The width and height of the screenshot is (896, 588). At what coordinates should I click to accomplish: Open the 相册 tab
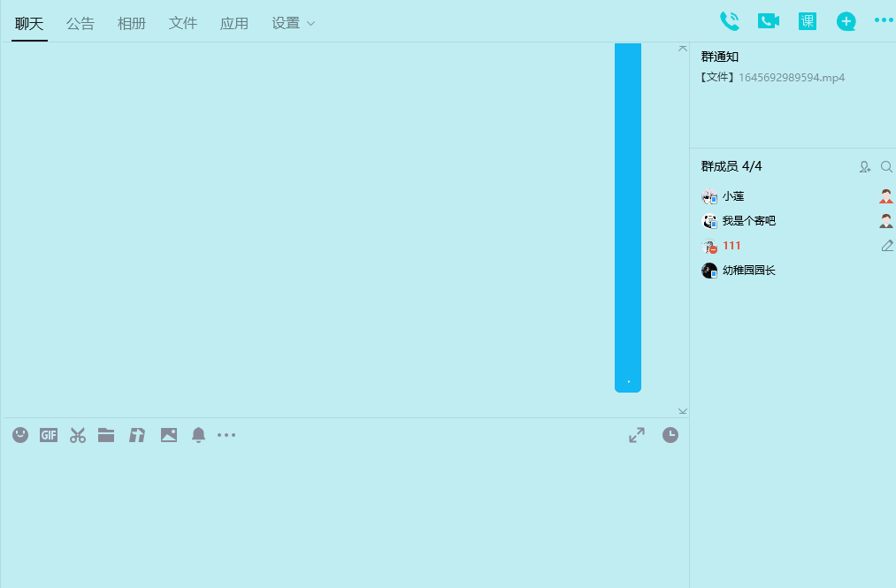[x=132, y=23]
